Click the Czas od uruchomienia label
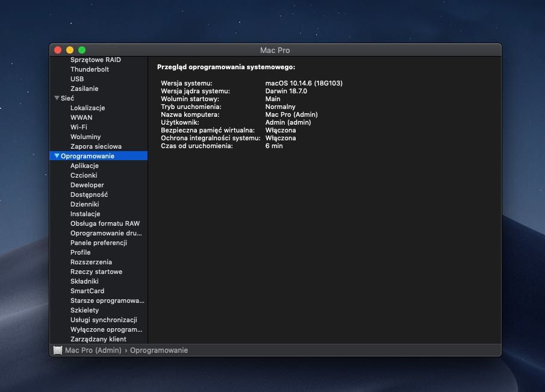This screenshot has width=545, height=392. point(197,146)
